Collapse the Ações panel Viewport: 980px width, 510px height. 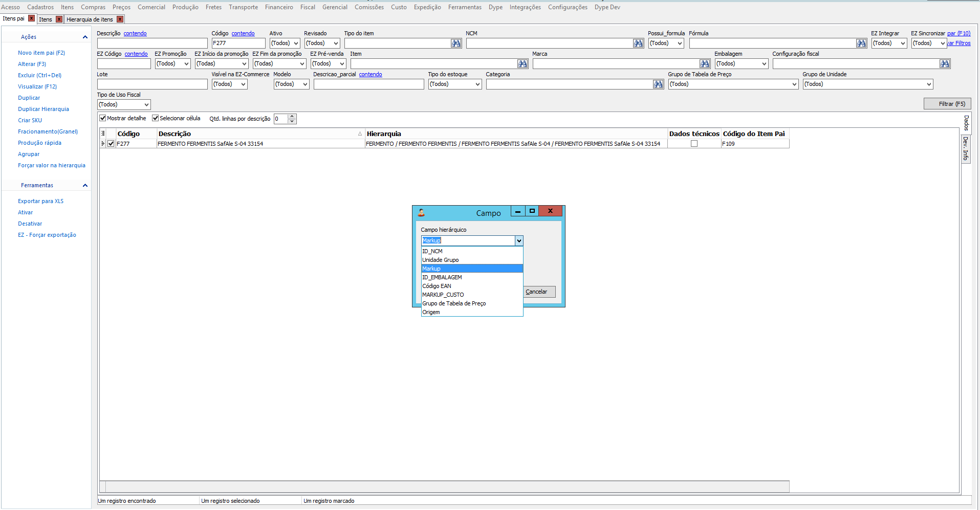(x=85, y=37)
